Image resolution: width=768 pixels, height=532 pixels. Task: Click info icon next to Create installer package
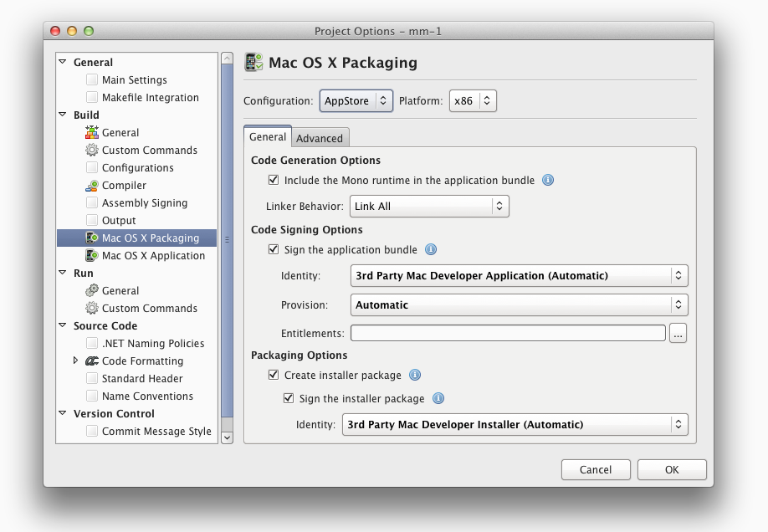(x=415, y=376)
